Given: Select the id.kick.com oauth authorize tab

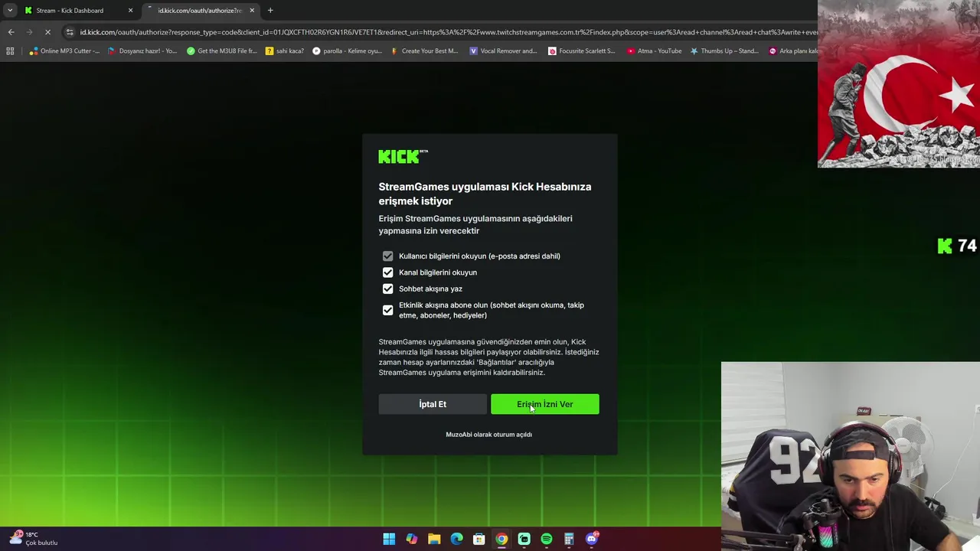Looking at the screenshot, I should [x=199, y=11].
